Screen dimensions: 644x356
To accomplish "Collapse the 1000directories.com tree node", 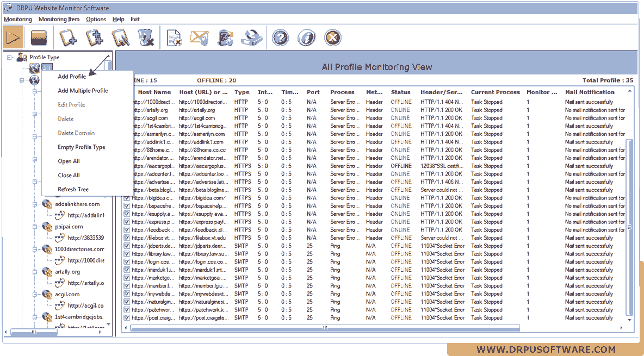I will tap(35, 249).
